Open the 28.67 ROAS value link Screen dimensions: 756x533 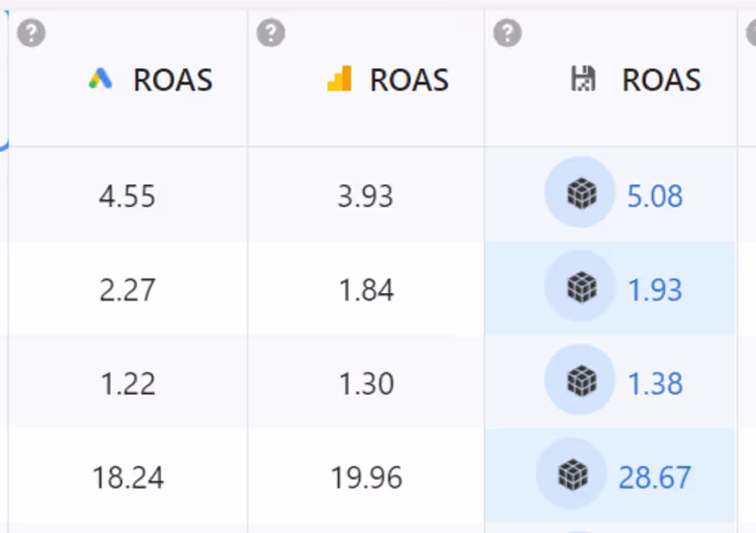pyautogui.click(x=655, y=477)
